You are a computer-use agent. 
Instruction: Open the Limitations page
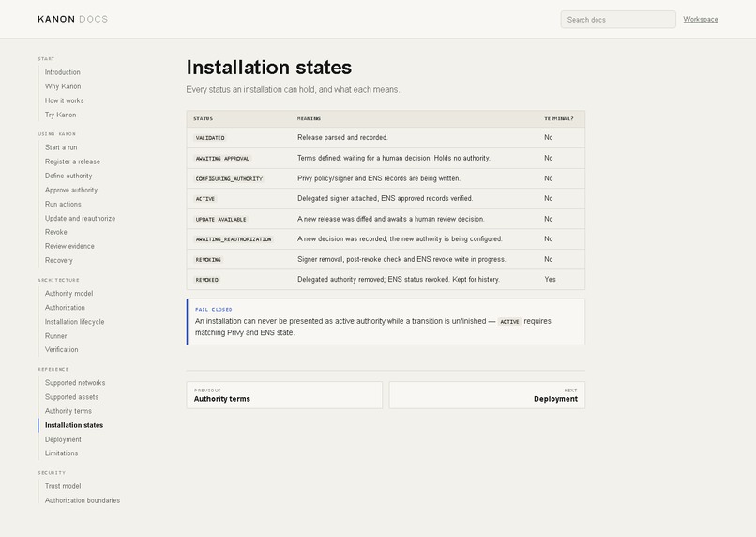tap(61, 453)
